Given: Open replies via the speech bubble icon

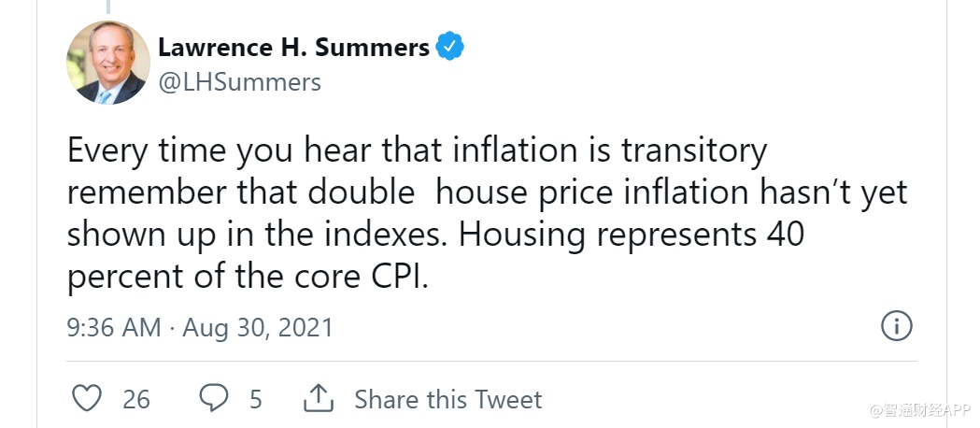Looking at the screenshot, I should (x=214, y=399).
